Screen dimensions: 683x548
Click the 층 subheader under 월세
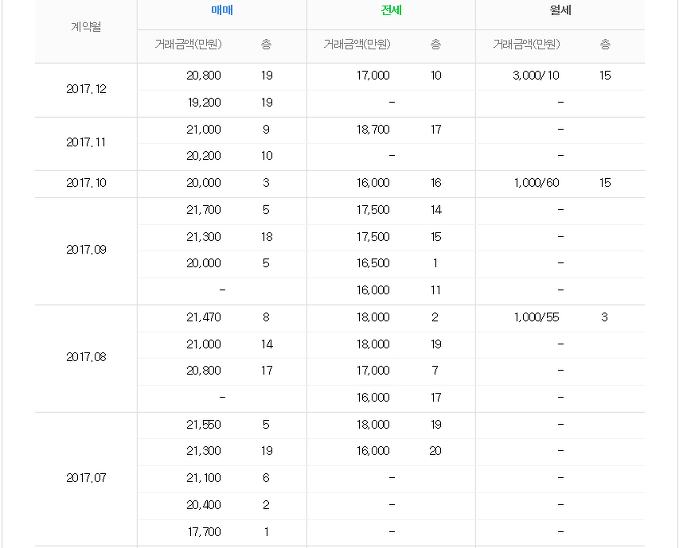(605, 44)
